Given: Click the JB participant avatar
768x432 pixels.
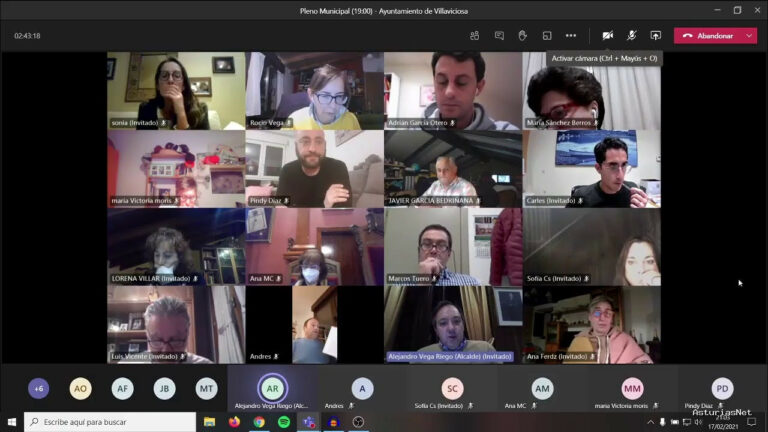Looking at the screenshot, I should (165, 388).
